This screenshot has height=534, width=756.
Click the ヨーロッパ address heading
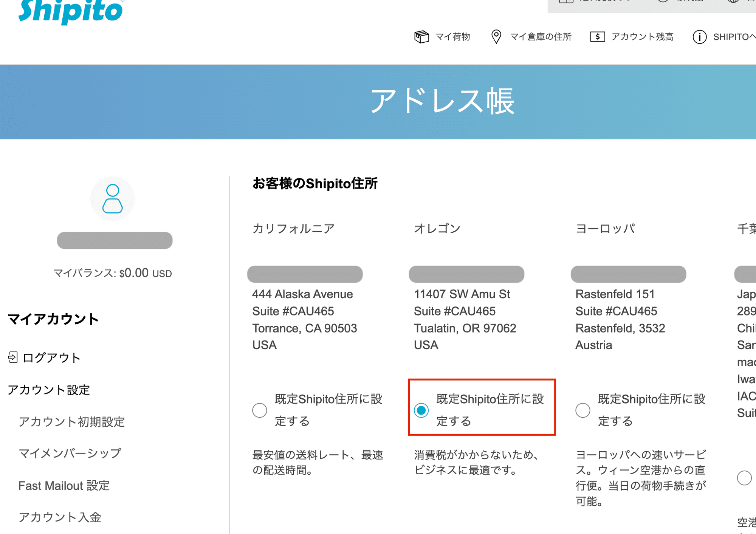point(605,229)
